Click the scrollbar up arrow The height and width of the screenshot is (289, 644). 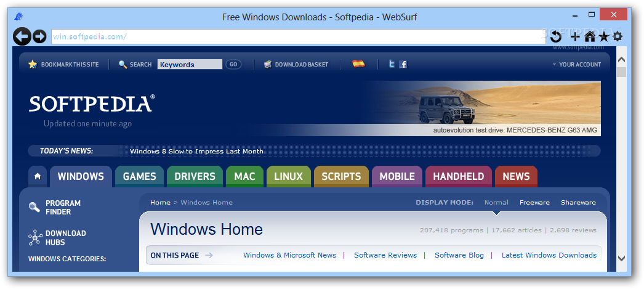(x=621, y=60)
